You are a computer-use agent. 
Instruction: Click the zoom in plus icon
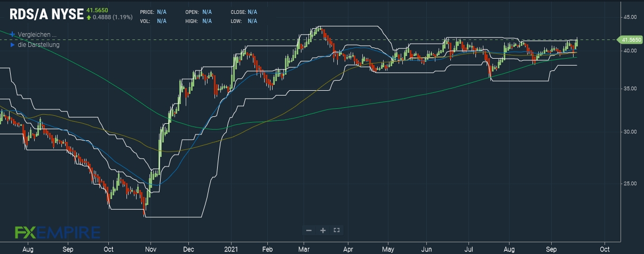(323, 230)
